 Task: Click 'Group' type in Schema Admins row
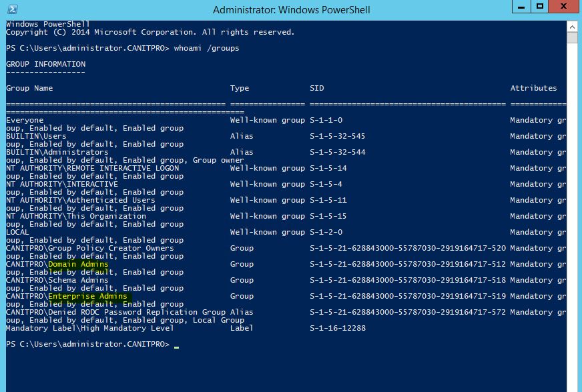click(x=242, y=280)
